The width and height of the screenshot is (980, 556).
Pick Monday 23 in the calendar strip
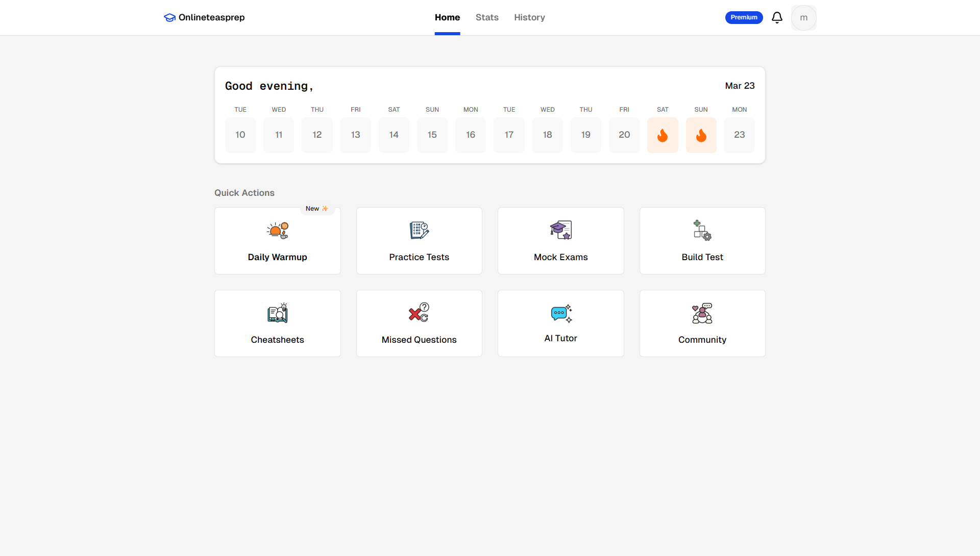click(739, 135)
